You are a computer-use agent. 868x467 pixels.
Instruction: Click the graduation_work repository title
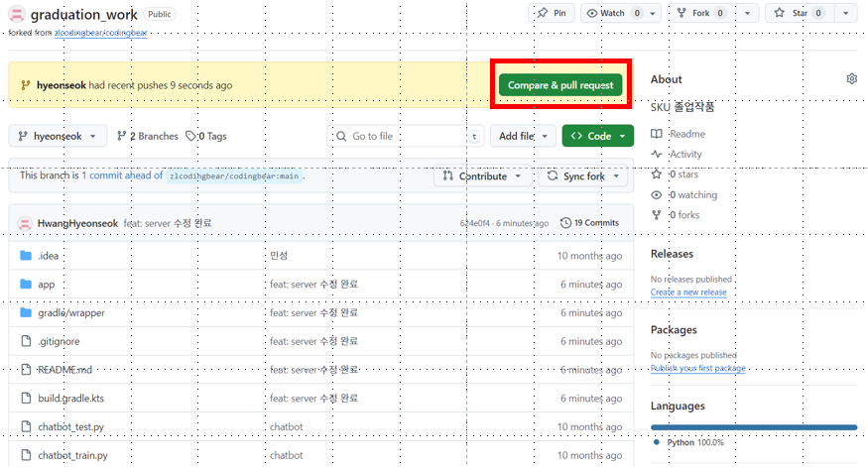pyautogui.click(x=83, y=14)
